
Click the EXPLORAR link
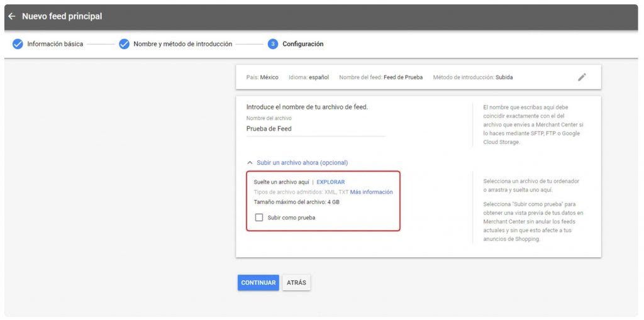click(x=331, y=182)
